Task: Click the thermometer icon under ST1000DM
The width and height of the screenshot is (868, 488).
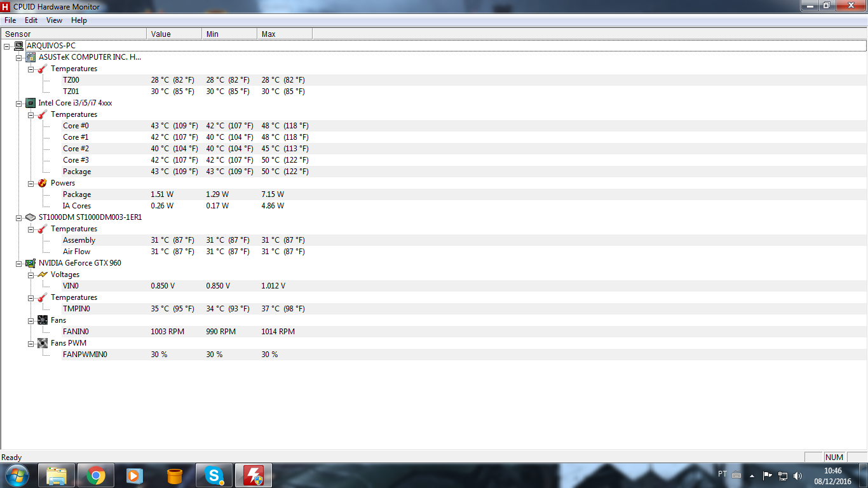Action: (43, 229)
